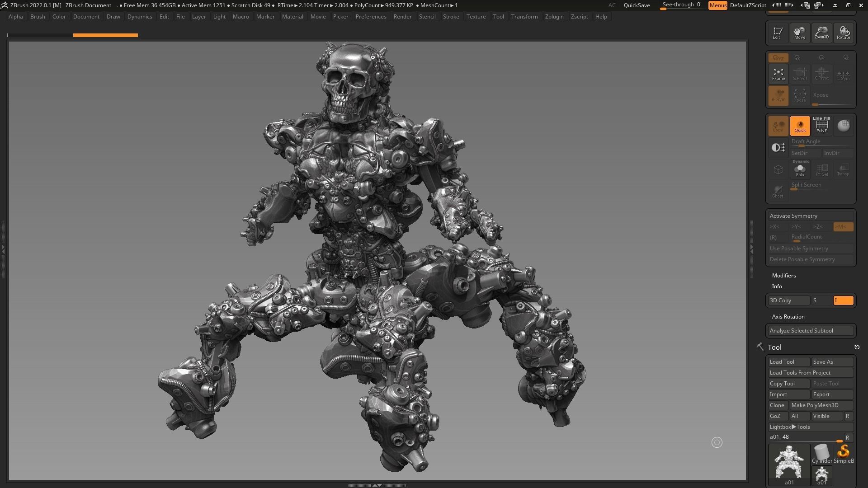Toggle the Menus button in title bar
This screenshot has height=488, width=868.
pos(717,5)
